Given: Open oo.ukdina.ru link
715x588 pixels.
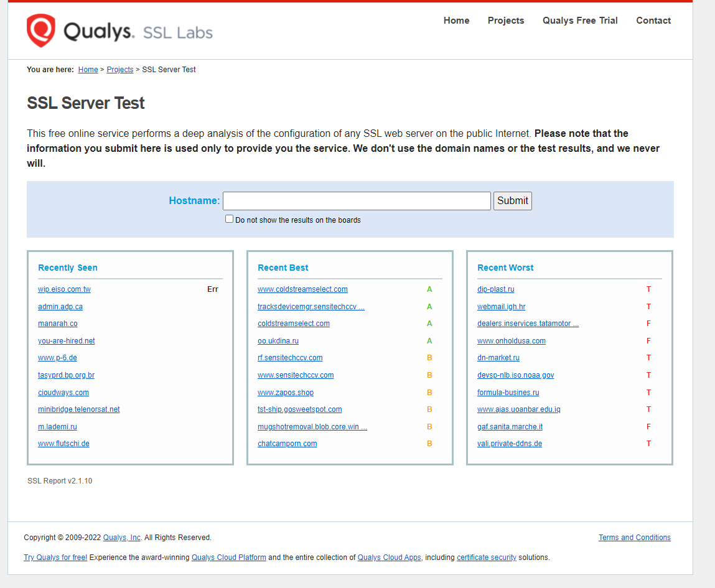Looking at the screenshot, I should (278, 340).
